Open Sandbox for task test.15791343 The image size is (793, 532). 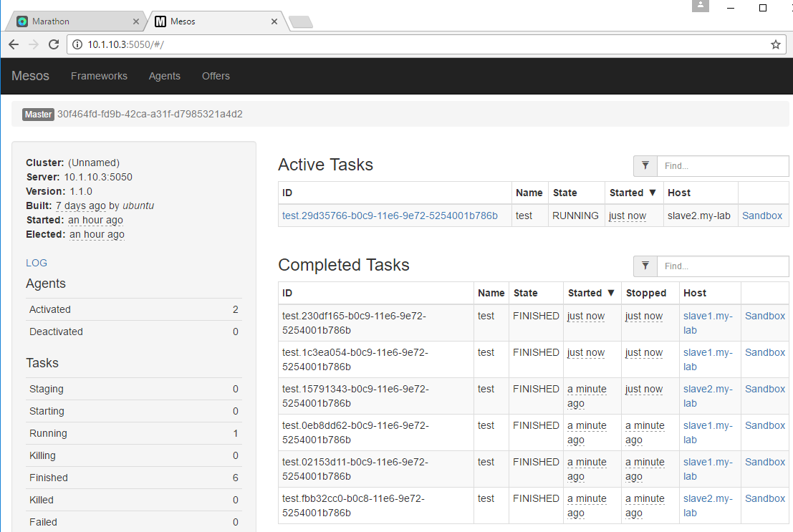pos(764,389)
